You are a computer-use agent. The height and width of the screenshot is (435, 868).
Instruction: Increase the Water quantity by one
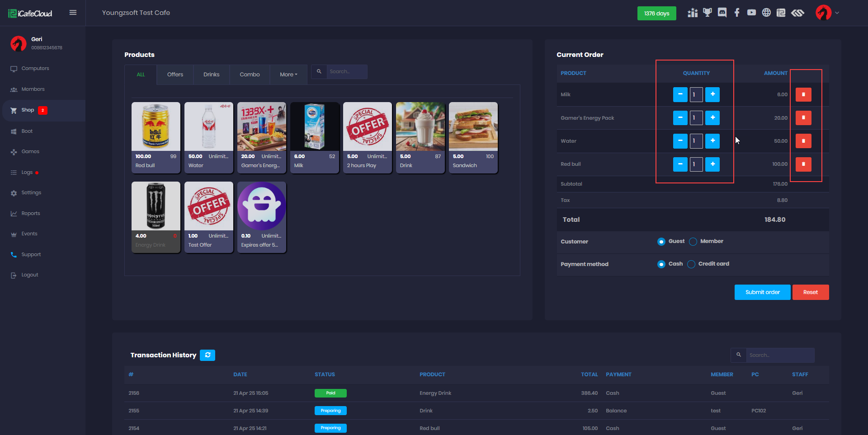coord(712,141)
